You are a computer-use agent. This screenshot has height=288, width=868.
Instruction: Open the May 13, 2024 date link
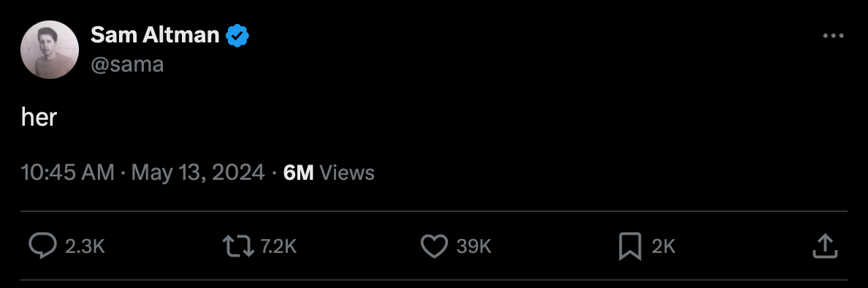[x=198, y=173]
